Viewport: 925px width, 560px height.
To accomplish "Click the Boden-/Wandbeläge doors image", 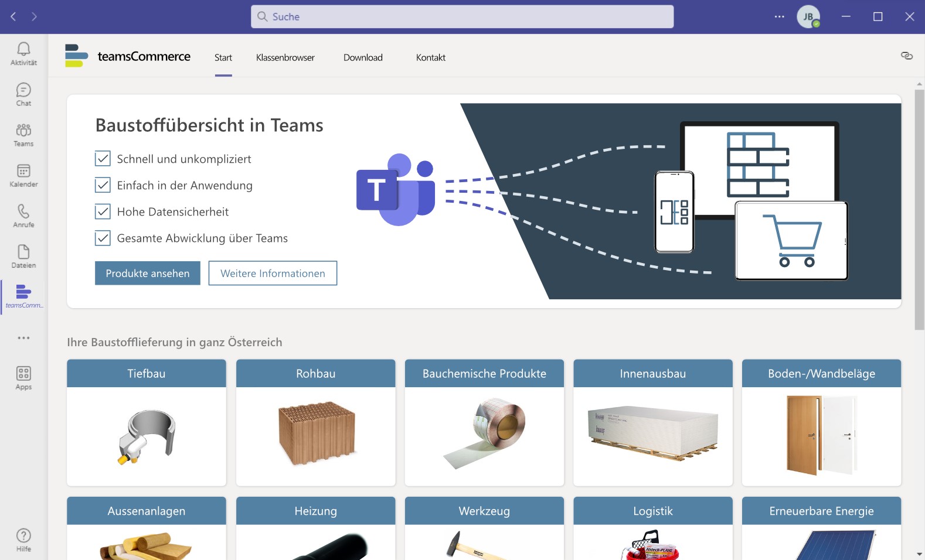I will [822, 435].
